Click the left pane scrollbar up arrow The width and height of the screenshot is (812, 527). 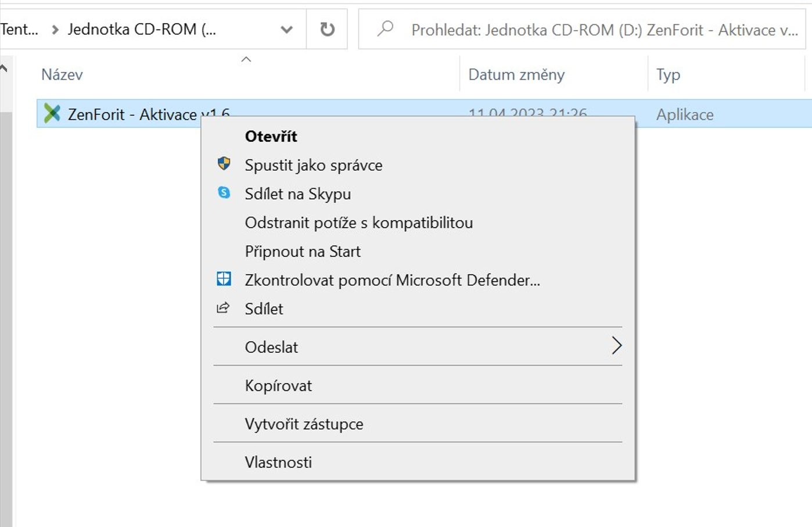(x=3, y=69)
